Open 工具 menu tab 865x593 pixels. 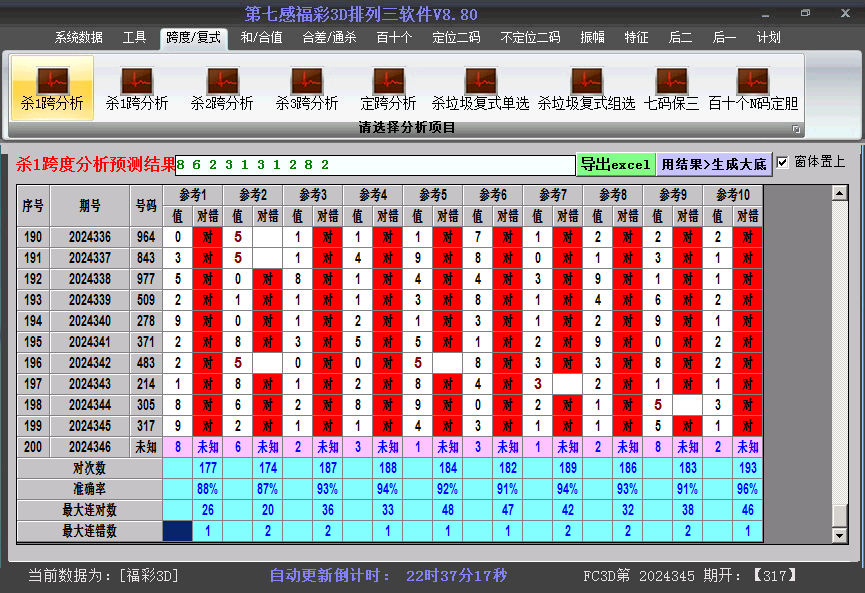pos(134,38)
